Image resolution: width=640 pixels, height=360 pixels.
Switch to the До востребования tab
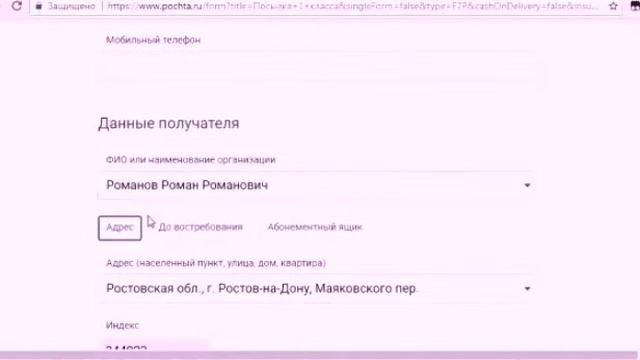pos(200,227)
